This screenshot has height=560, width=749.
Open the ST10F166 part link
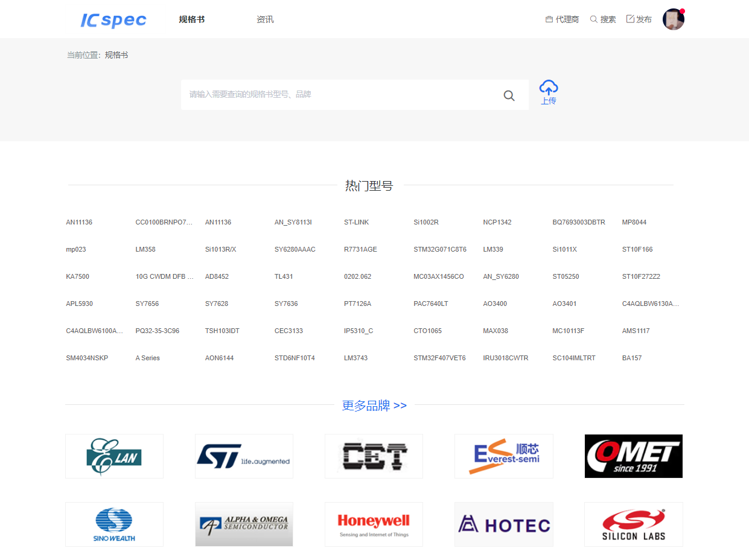(637, 249)
